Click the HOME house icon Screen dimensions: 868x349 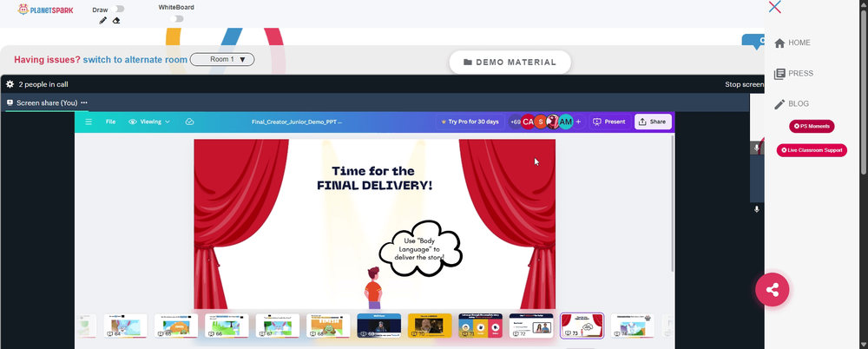tap(779, 43)
